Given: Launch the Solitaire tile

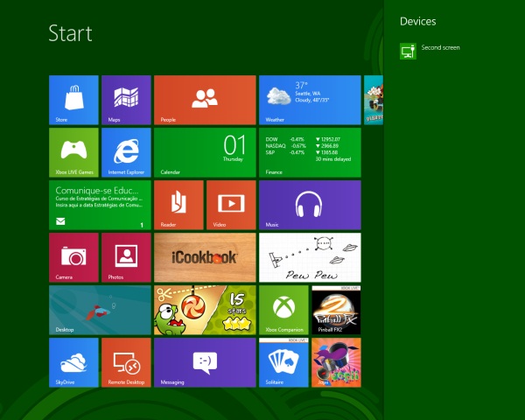Looking at the screenshot, I should (x=283, y=363).
